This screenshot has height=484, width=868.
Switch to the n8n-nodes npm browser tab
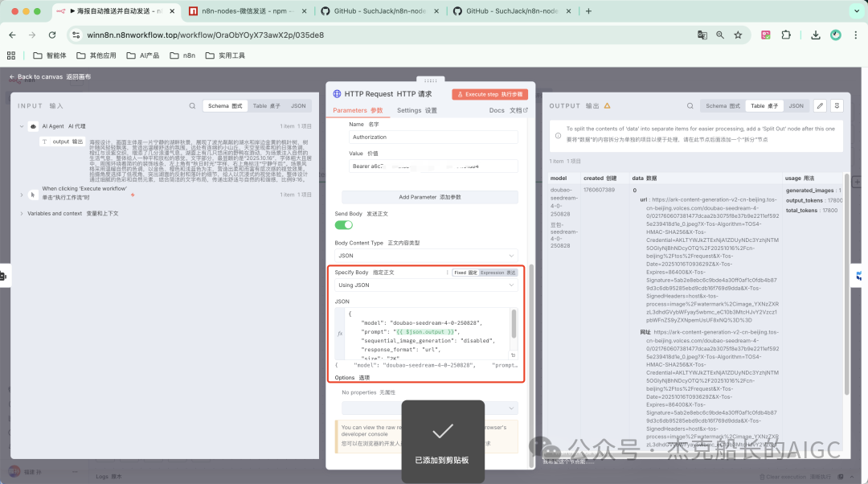(247, 11)
